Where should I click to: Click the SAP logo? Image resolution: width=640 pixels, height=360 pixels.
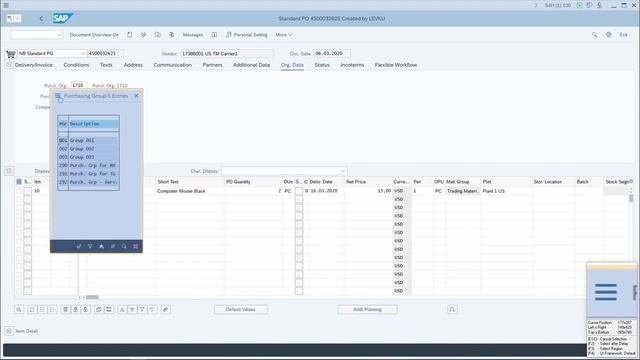(x=62, y=18)
